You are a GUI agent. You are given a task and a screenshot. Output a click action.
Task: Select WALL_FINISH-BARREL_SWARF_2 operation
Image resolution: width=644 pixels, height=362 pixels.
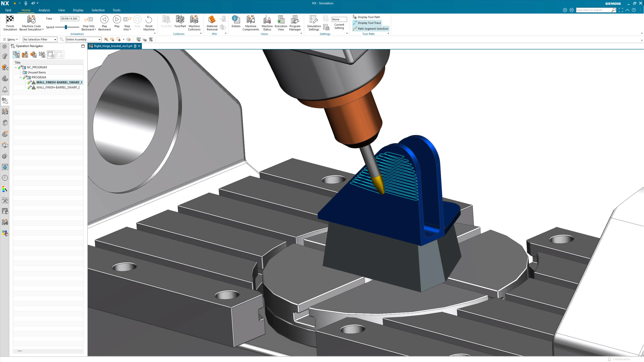58,87
